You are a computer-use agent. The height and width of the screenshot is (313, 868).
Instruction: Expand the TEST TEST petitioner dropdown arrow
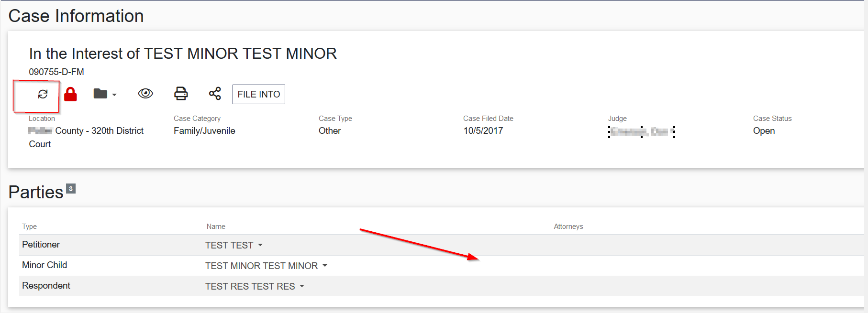(x=260, y=245)
